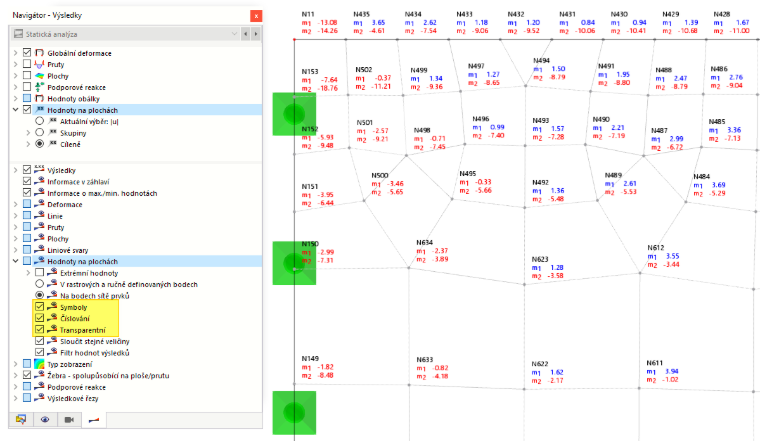This screenshot has width=760, height=441.
Task: Click the Žebra tree item icon
Action: click(39, 375)
